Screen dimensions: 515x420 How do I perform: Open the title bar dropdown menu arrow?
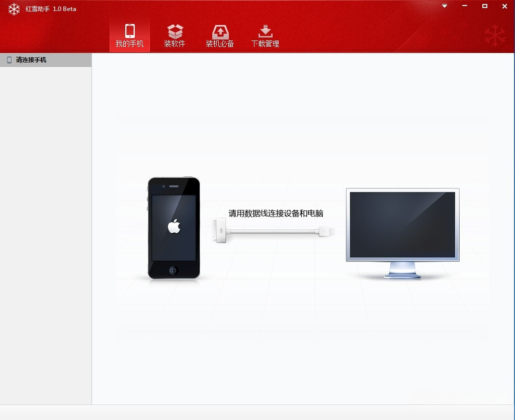(445, 6)
